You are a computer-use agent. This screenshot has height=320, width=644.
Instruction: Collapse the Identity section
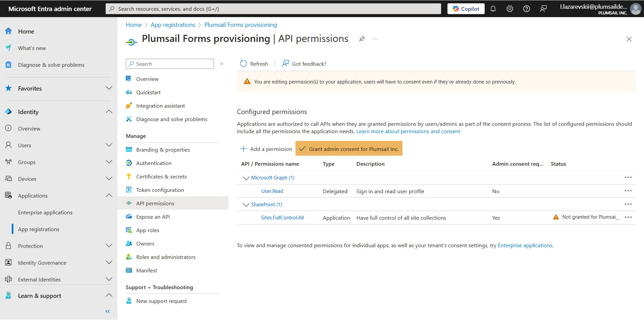click(x=109, y=112)
